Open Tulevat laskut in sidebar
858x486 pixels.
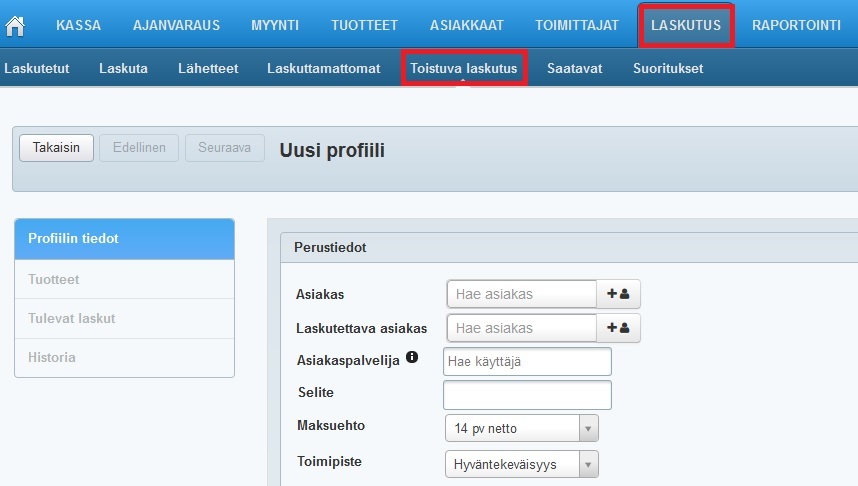[72, 318]
